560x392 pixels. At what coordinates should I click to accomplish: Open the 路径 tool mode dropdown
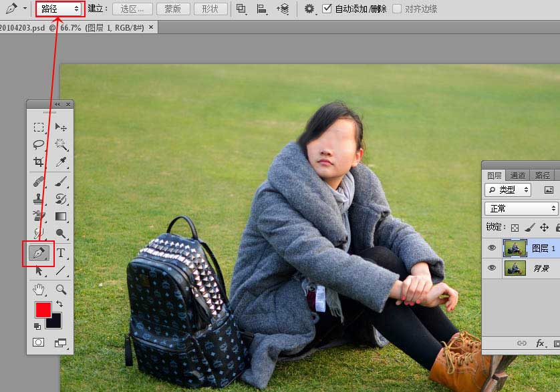click(x=60, y=9)
